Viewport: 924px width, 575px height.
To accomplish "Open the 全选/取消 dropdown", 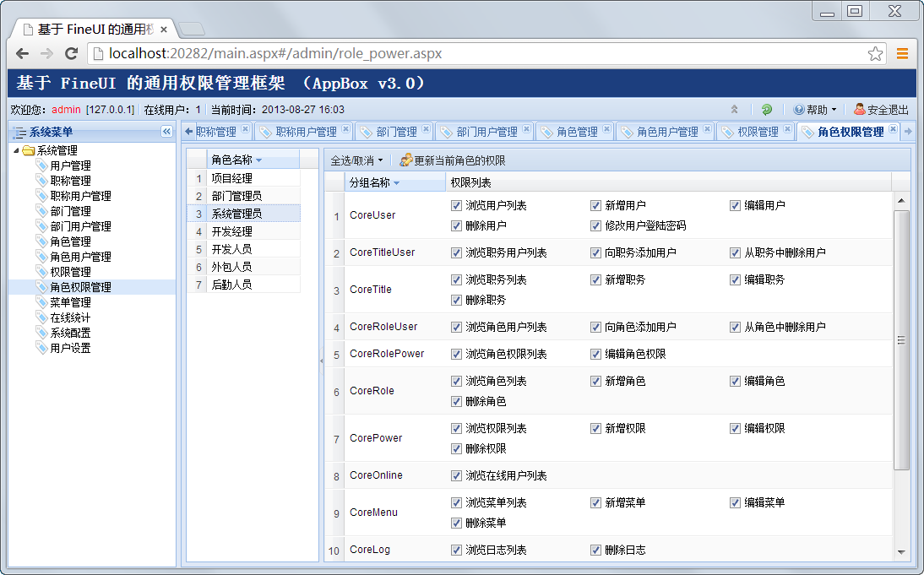I will (356, 160).
